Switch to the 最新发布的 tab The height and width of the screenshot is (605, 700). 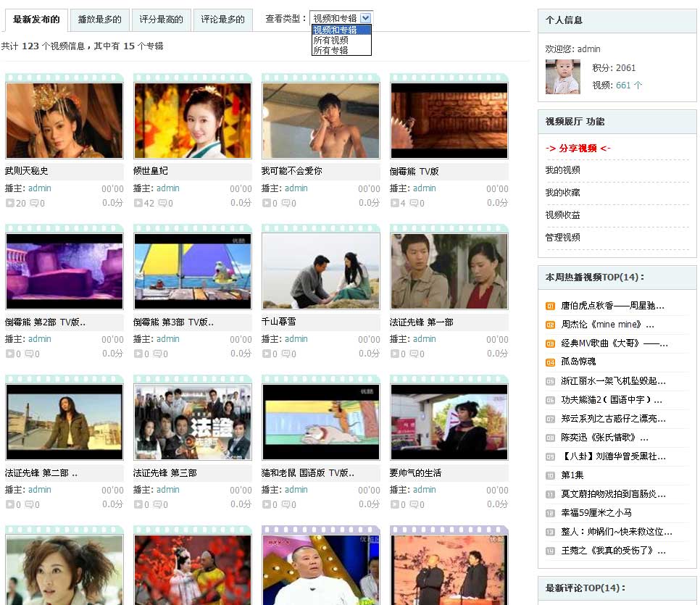36,20
